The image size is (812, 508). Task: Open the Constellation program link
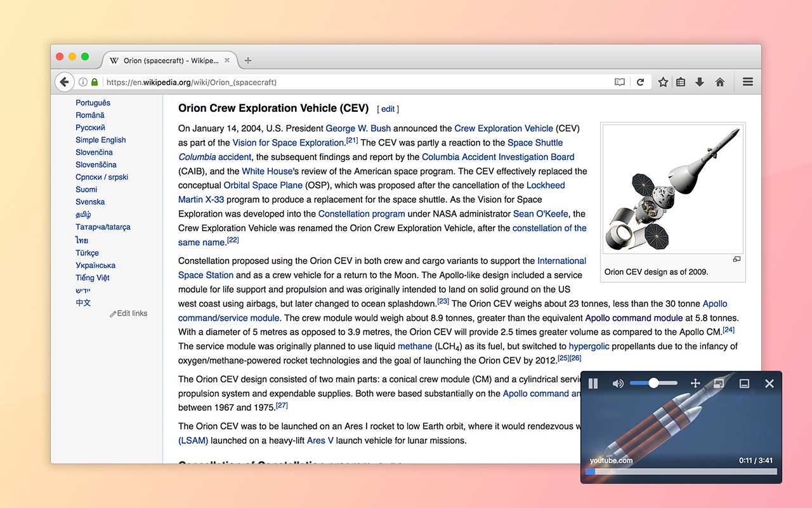pyautogui.click(x=362, y=214)
